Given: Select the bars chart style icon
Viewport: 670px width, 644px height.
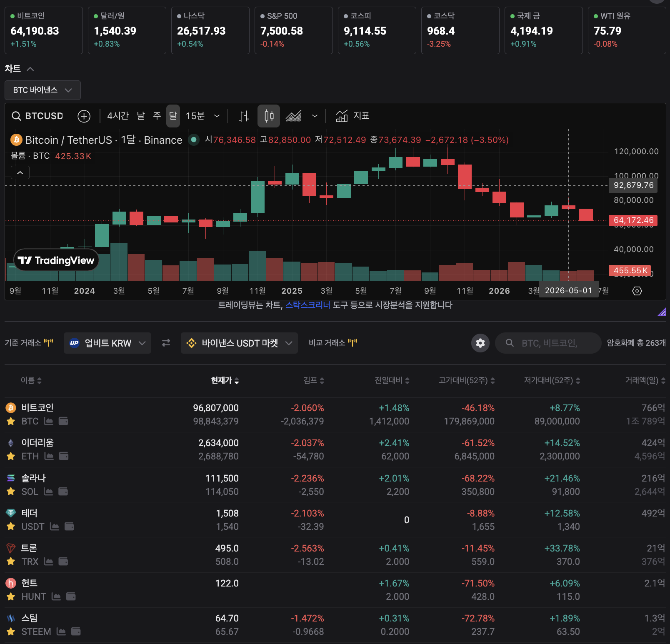Looking at the screenshot, I should point(244,116).
